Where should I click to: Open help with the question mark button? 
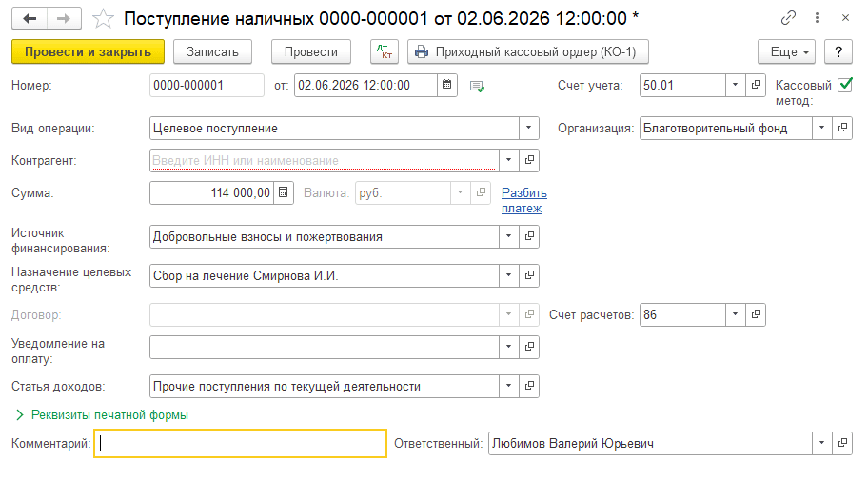pyautogui.click(x=838, y=52)
